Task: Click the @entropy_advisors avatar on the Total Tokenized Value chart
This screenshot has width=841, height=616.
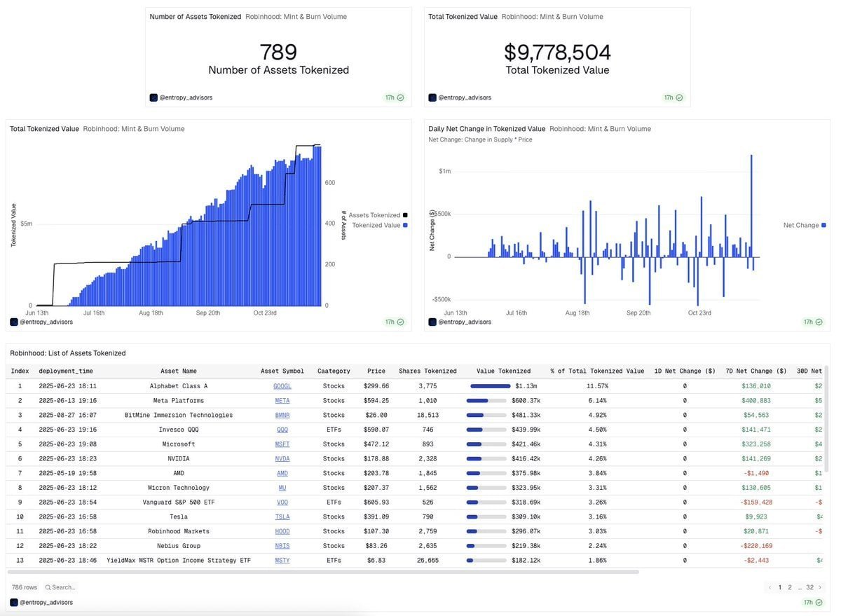Action: [x=13, y=321]
